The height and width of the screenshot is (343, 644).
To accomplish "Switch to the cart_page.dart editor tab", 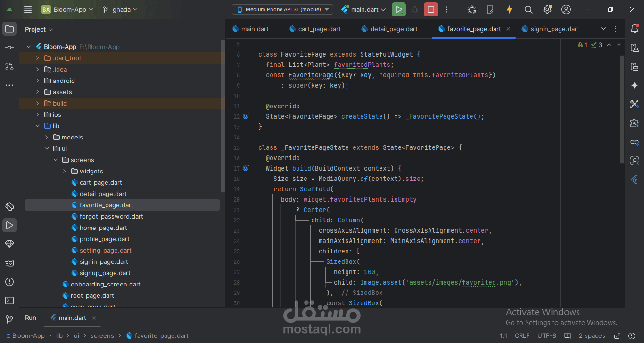I will (x=315, y=29).
